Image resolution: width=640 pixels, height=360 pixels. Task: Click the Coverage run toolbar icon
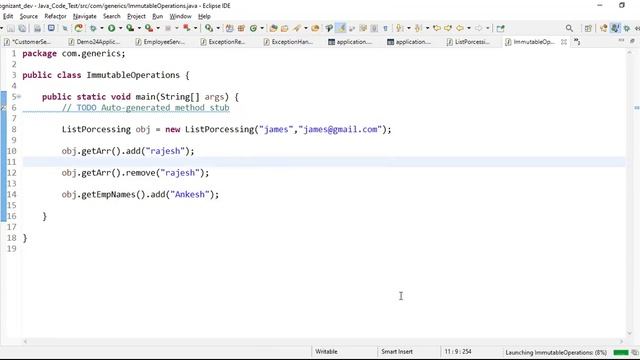coord(130,28)
